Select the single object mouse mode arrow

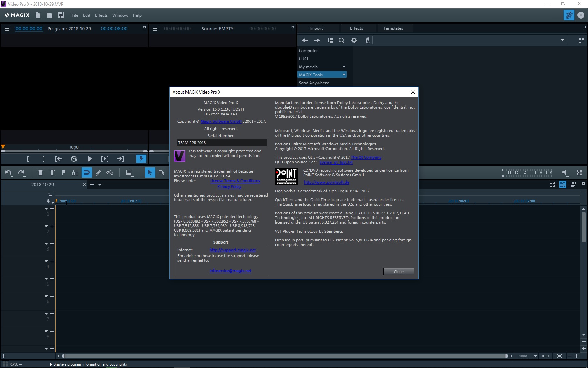pos(150,172)
